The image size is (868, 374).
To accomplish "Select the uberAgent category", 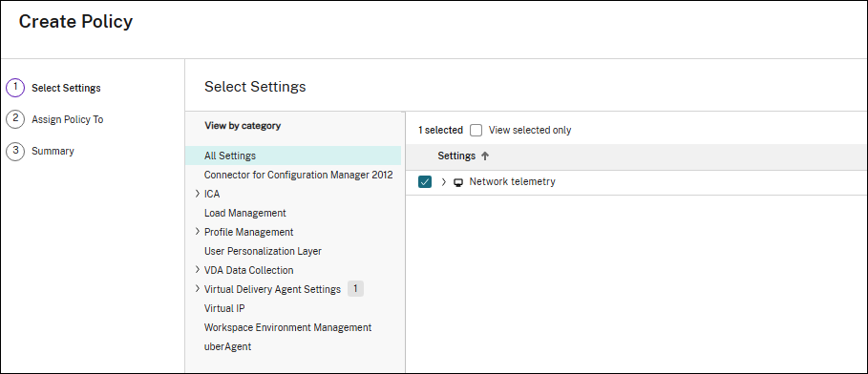I will [227, 347].
